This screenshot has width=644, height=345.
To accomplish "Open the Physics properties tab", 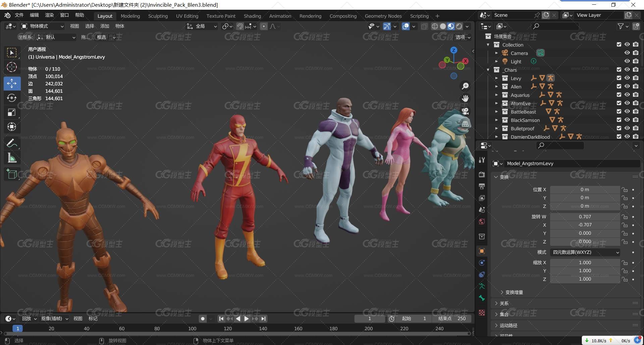I will [x=482, y=263].
